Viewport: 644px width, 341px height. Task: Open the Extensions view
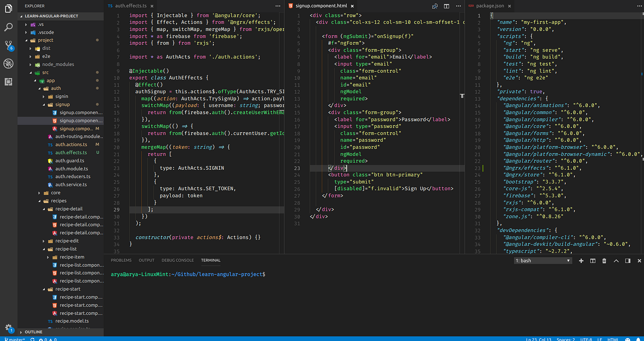coord(8,82)
